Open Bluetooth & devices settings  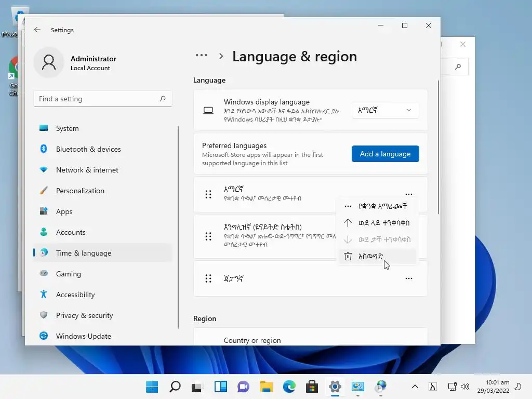click(102, 149)
